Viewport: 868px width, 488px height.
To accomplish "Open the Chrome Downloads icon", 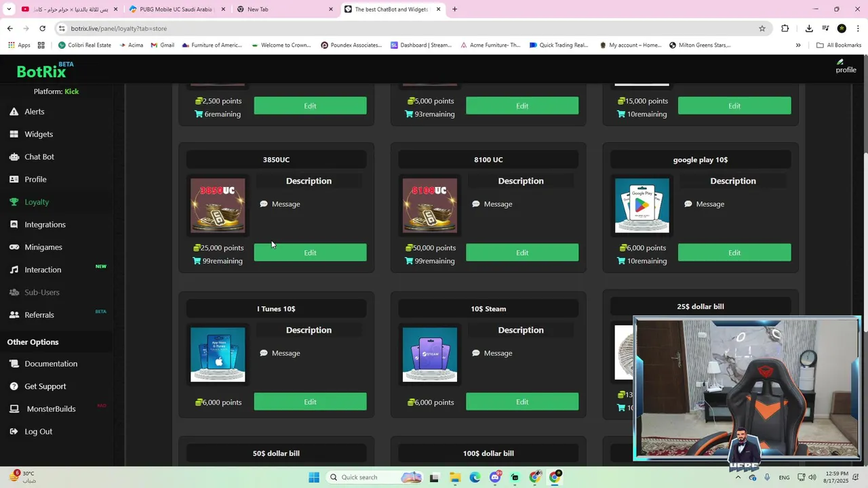I will (809, 28).
